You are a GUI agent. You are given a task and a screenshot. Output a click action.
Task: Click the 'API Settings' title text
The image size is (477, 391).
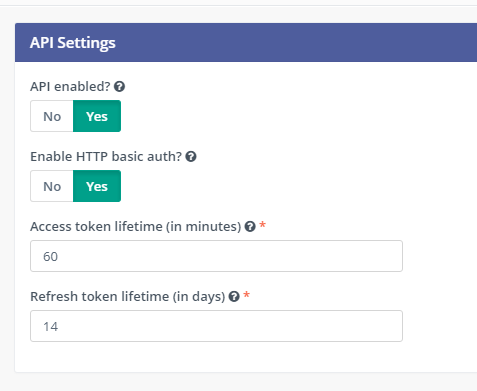coord(73,43)
